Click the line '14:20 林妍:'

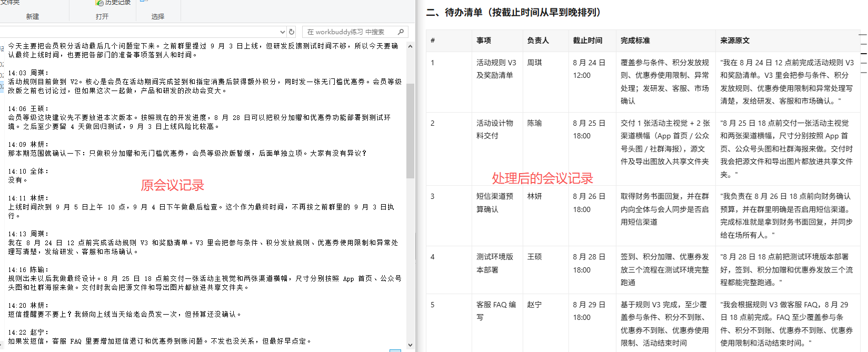tap(28, 305)
